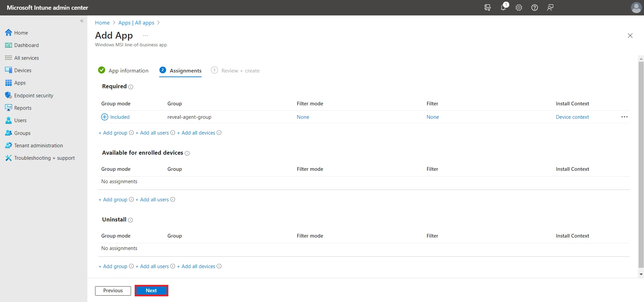
Task: Click Add all users under Uninstall
Action: 152,266
